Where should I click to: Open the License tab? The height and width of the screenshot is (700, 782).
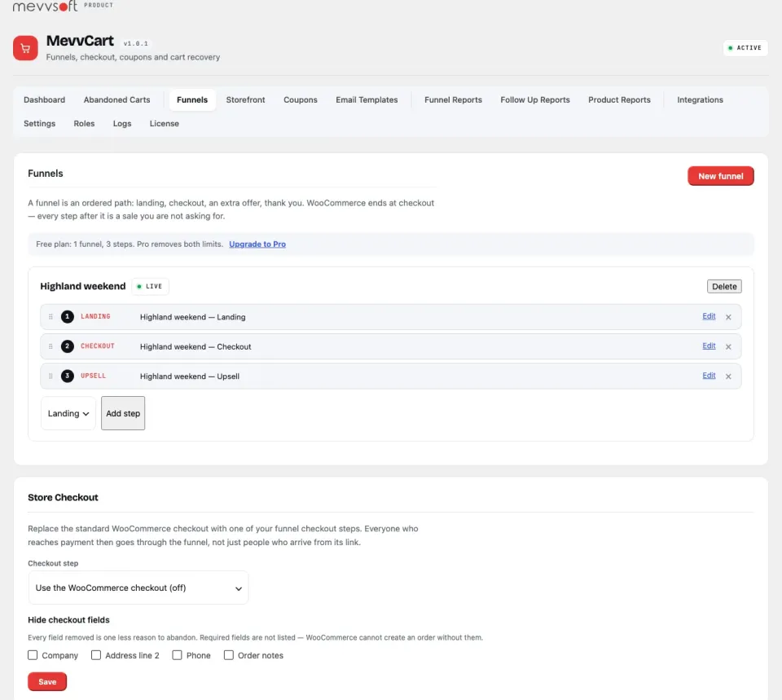(164, 123)
